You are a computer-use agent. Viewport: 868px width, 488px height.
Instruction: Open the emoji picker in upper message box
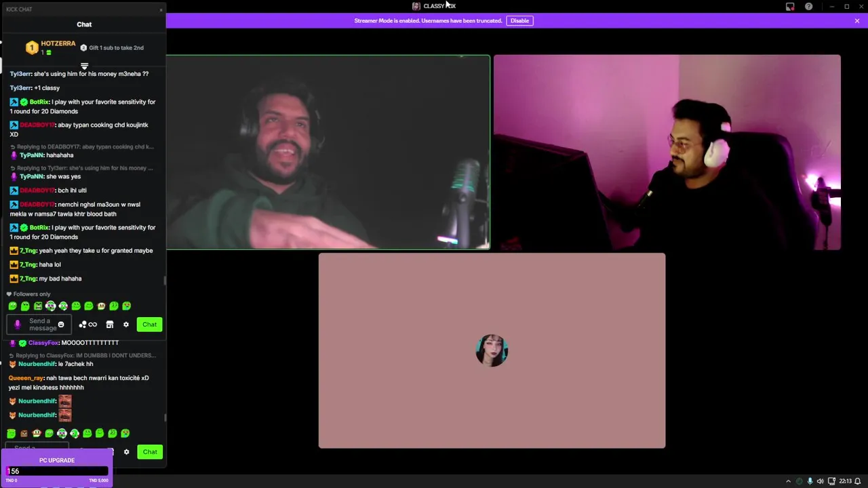61,325
